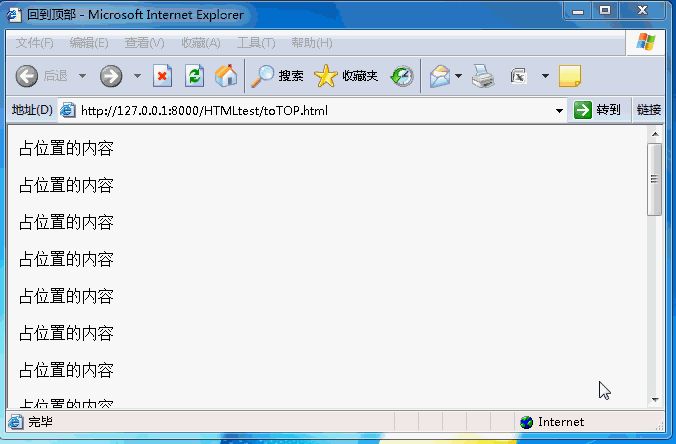Click the Forward arrow button
Screen dimensions: 676x444
tap(110, 76)
